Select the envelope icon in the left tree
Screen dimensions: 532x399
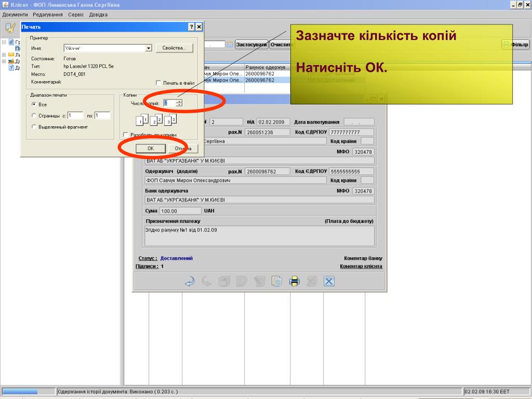tap(11, 55)
